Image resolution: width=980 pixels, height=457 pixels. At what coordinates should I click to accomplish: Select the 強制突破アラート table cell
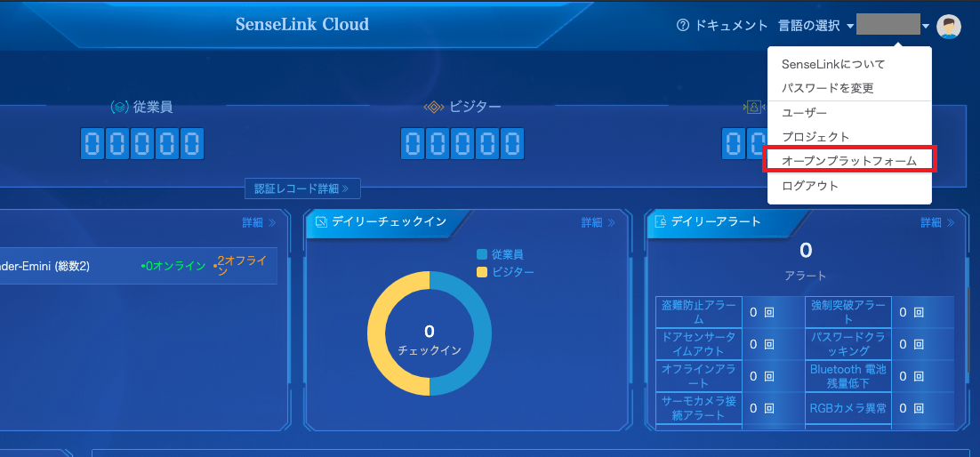pos(848,311)
